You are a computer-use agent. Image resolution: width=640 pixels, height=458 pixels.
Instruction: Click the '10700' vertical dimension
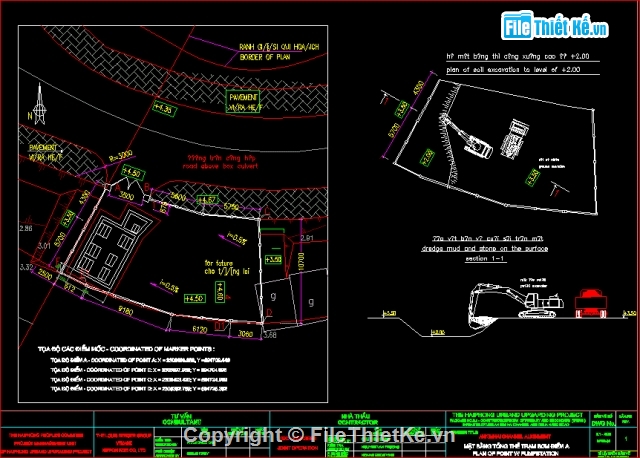(301, 261)
